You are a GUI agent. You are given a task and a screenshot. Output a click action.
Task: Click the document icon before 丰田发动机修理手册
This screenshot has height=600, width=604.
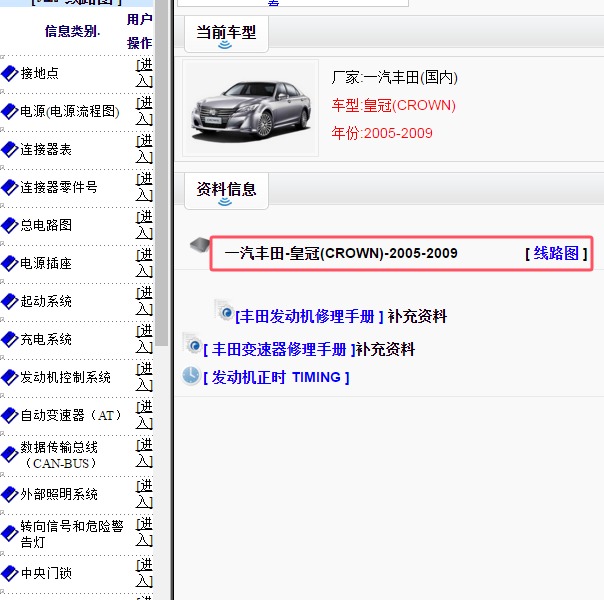[x=224, y=310]
